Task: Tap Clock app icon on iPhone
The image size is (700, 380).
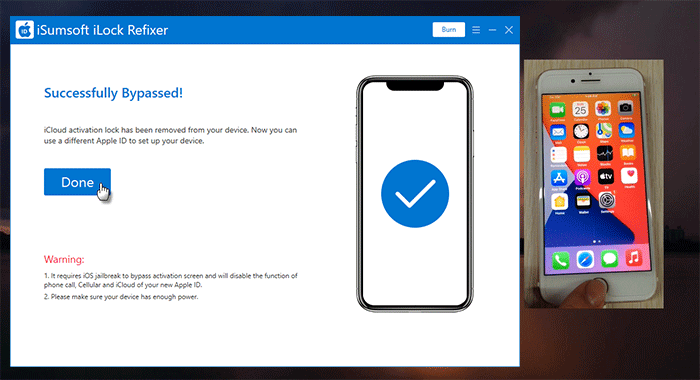Action: (x=581, y=131)
